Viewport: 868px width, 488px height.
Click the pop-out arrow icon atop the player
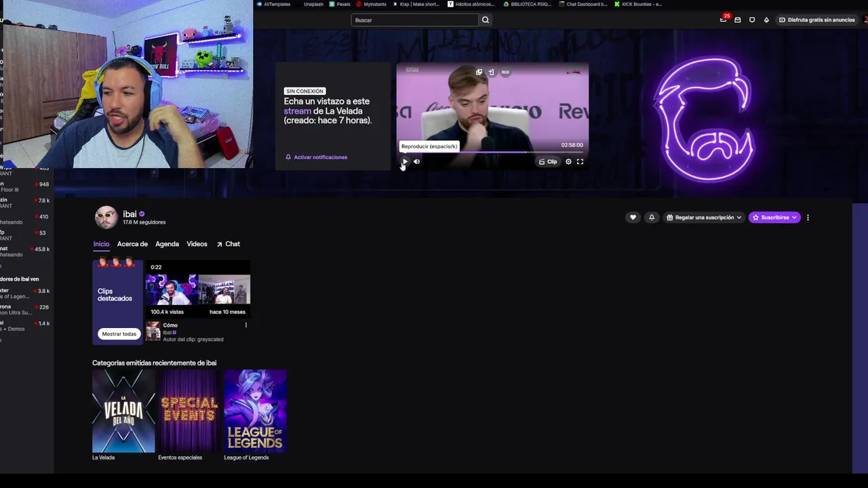[x=490, y=72]
